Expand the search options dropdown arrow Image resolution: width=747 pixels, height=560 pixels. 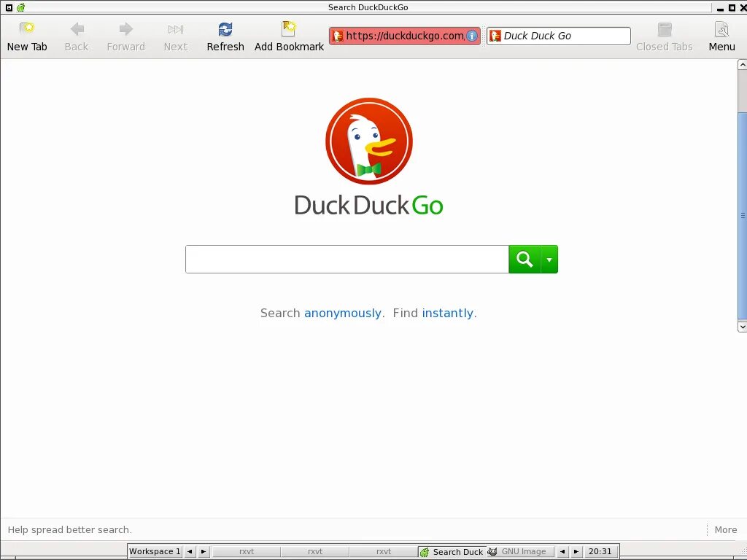(x=549, y=259)
